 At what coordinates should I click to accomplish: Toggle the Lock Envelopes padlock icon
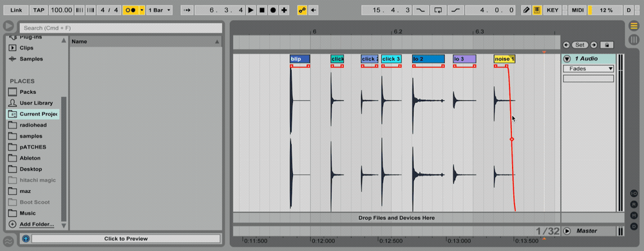[607, 45]
